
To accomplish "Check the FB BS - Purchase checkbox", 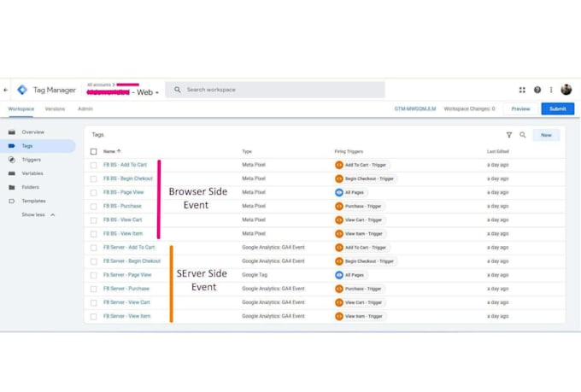I will point(93,207).
